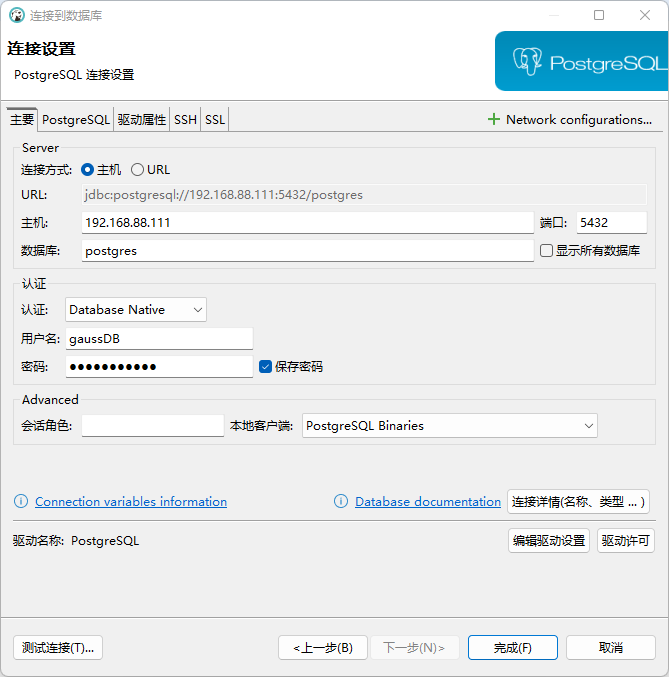669x677 pixels.
Task: Click info icon beside Database documentation
Action: tap(341, 502)
